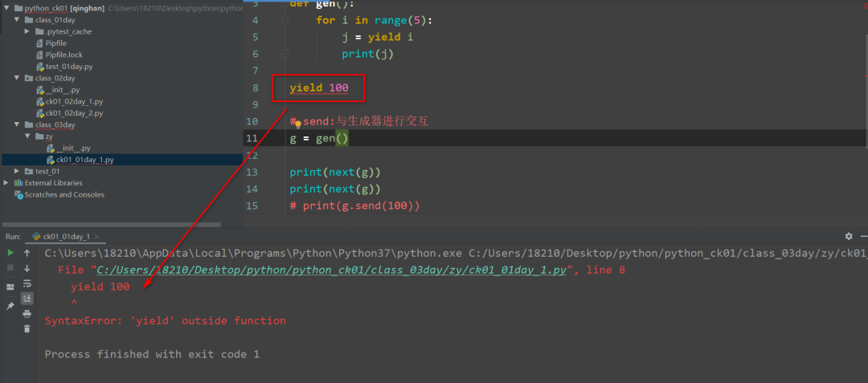Open the Restore Layout icon in Run panel

pos(10,287)
